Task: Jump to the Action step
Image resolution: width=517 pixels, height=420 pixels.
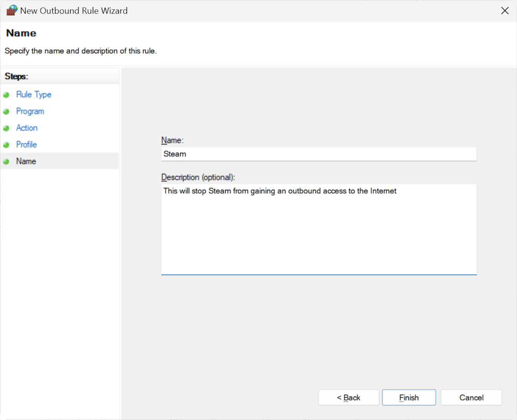Action: (x=27, y=128)
